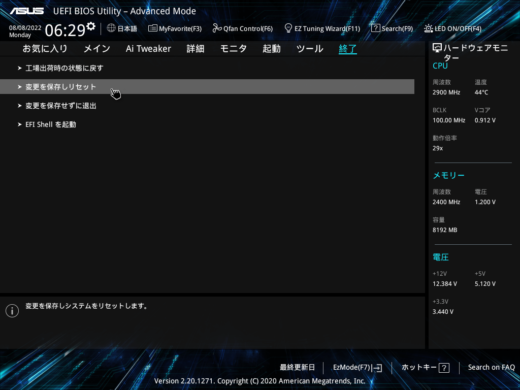
Task: Open the Ai Tweaker tab
Action: pos(148,49)
